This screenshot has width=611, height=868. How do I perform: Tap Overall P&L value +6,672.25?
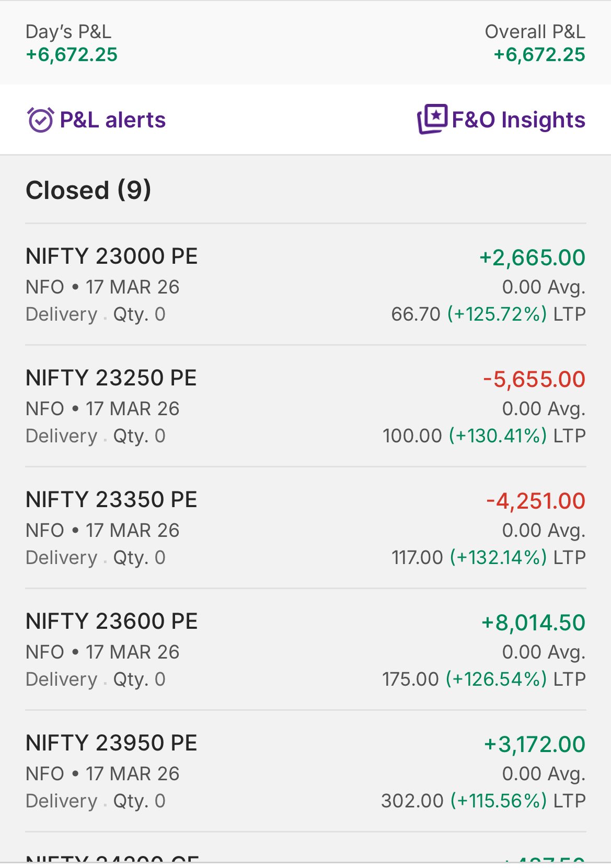pos(539,55)
